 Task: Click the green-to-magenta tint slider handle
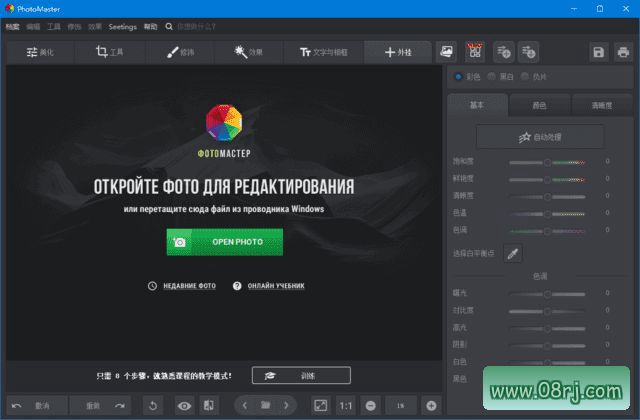547,231
